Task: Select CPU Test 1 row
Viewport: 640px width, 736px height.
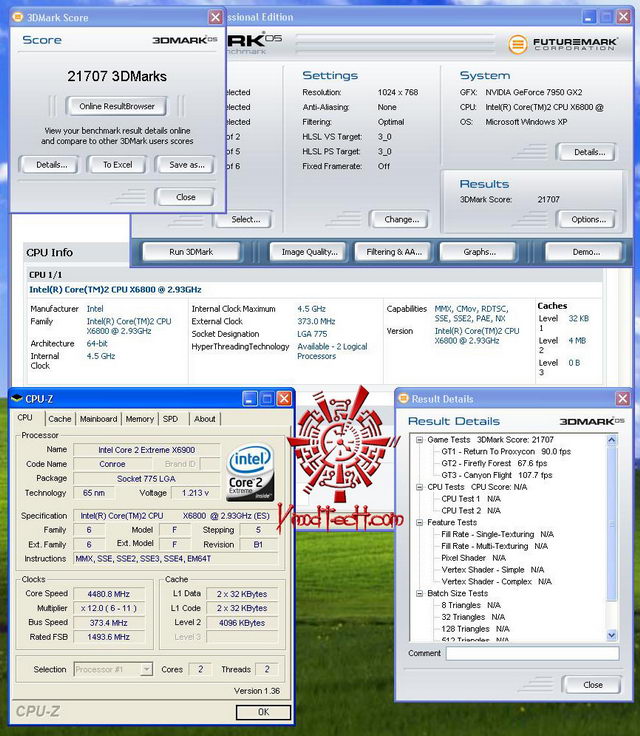Action: 470,498
